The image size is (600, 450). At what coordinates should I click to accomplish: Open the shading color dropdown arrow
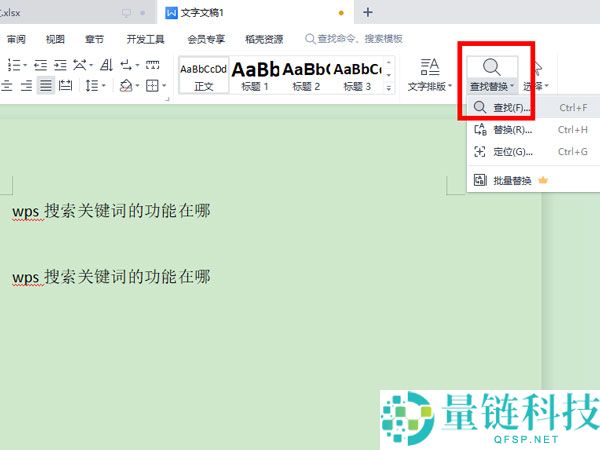tap(137, 85)
